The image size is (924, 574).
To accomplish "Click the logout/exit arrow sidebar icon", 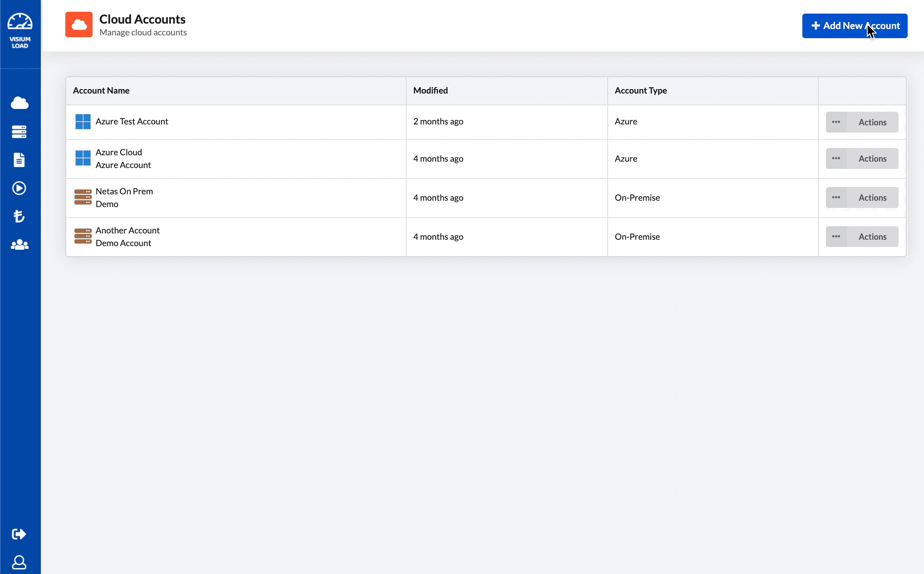I will click(x=19, y=534).
